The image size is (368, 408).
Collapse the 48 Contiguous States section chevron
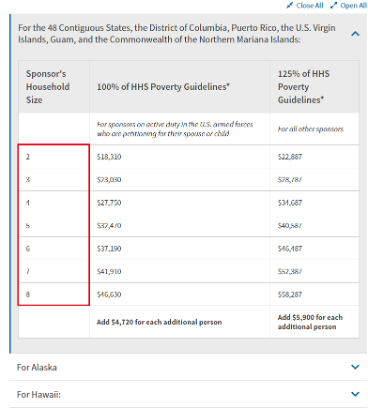[355, 34]
